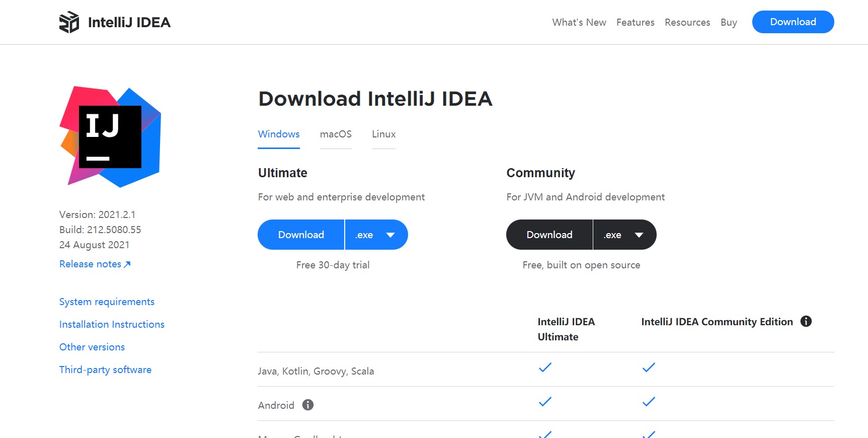868x438 pixels.
Task: Click the 'Download IntelliJ IDEA' heading
Action: pyautogui.click(x=375, y=99)
